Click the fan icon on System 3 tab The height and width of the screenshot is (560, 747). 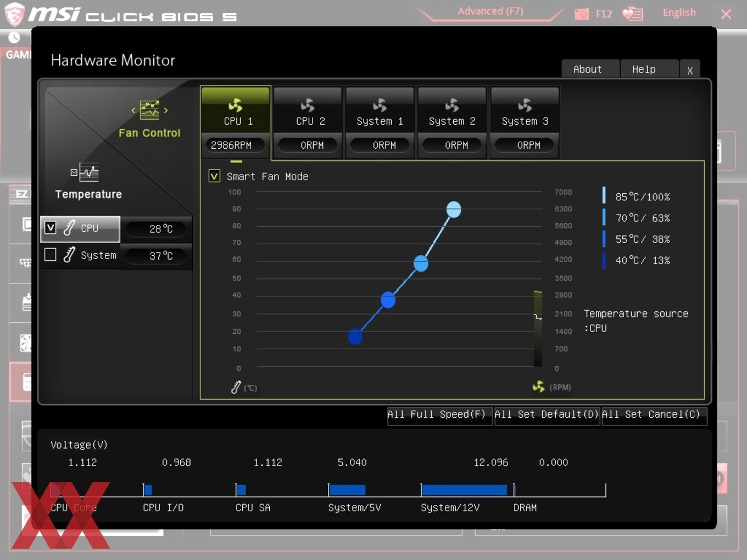(525, 105)
